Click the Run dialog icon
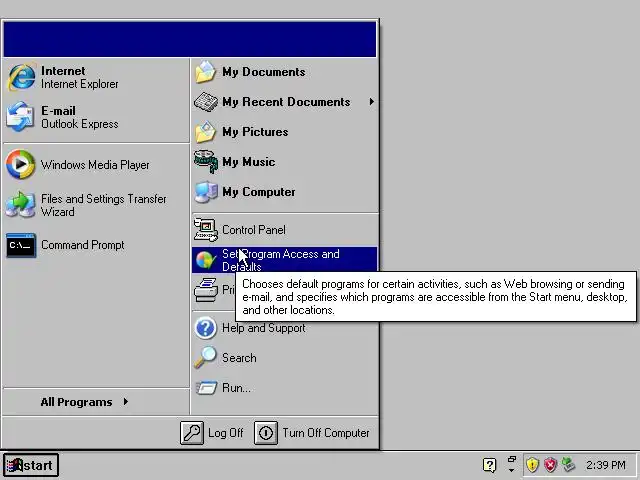 pyautogui.click(x=206, y=388)
